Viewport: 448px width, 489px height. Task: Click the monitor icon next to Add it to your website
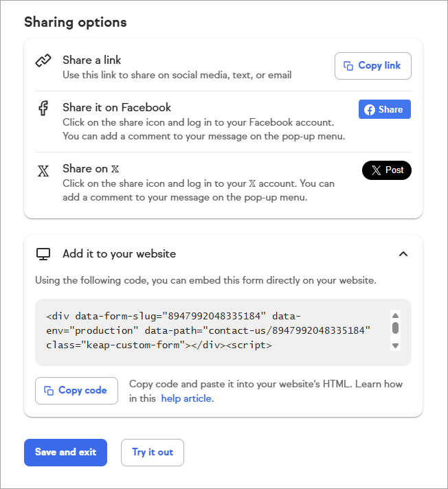click(43, 254)
